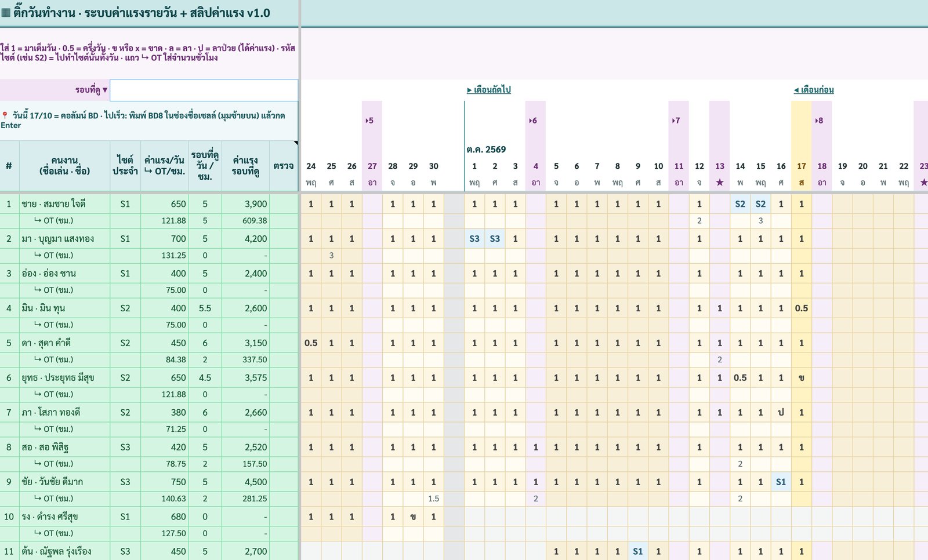Select the 5.5 days value for มิน
This screenshot has height=560, width=928.
click(205, 308)
